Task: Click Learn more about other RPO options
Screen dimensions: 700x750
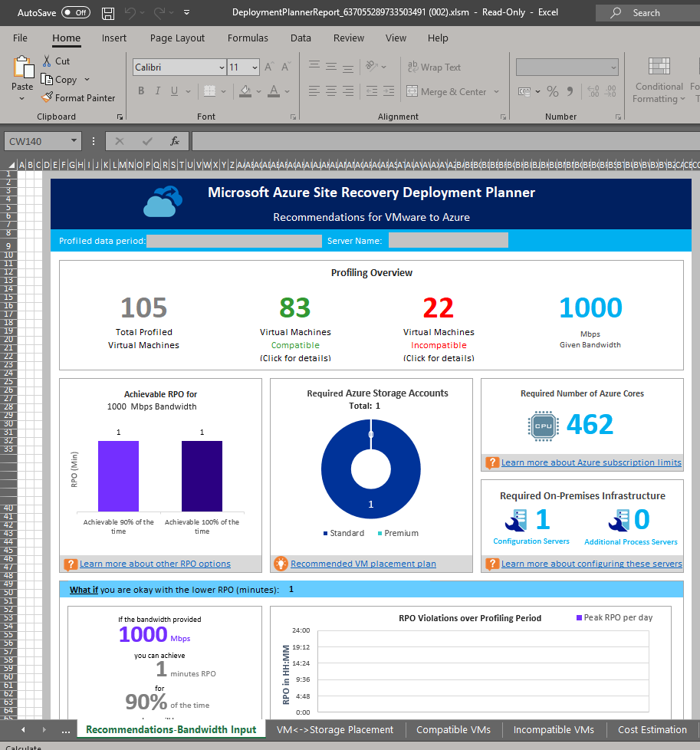Action: [x=155, y=564]
